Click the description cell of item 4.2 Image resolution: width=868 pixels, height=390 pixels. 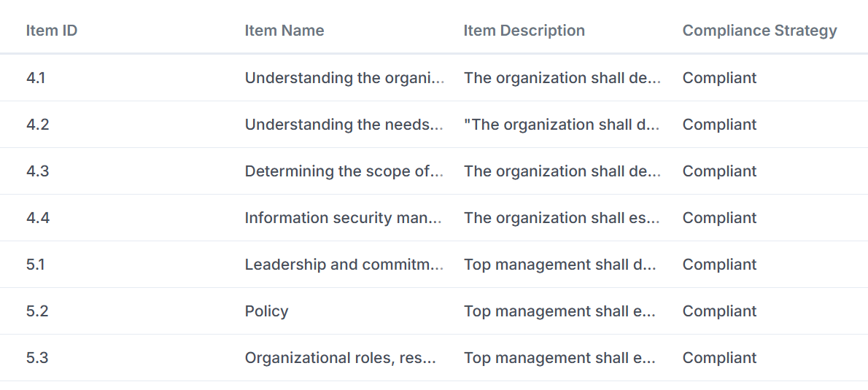[562, 125]
